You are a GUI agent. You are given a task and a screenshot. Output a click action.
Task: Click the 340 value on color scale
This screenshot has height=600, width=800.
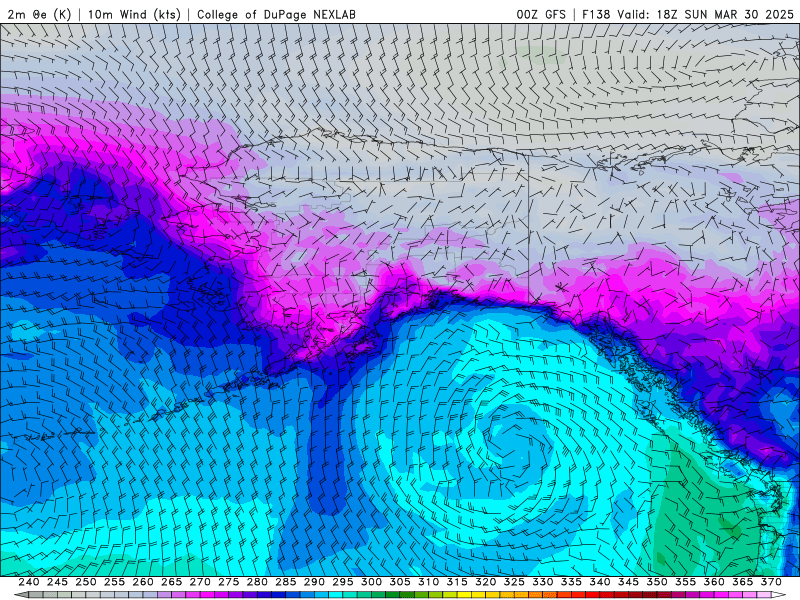(x=600, y=582)
